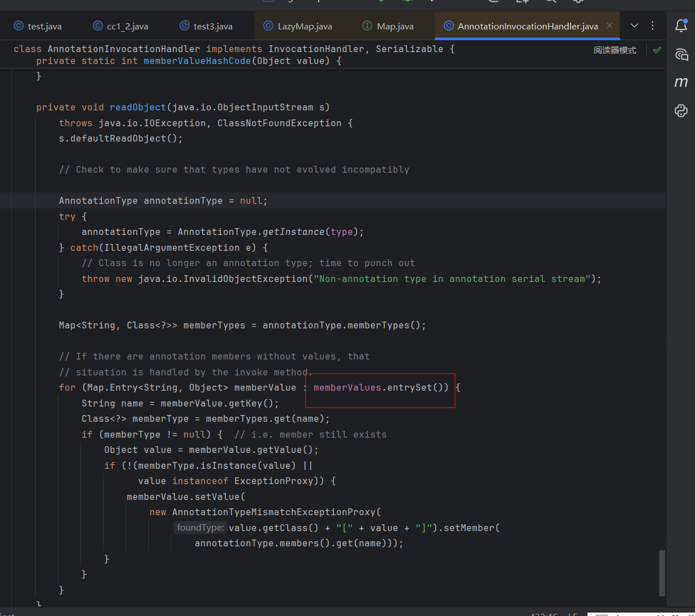This screenshot has width=695, height=616.
Task: Click the Map.java interface file icon
Action: click(367, 26)
